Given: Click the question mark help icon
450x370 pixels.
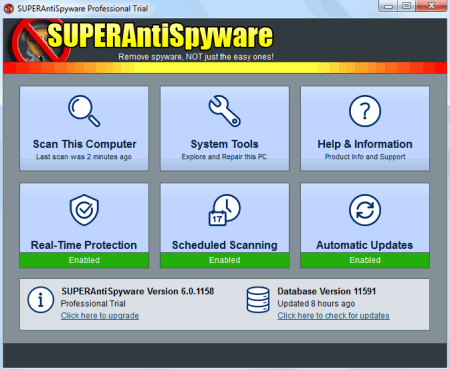Looking at the screenshot, I should pyautogui.click(x=365, y=111).
